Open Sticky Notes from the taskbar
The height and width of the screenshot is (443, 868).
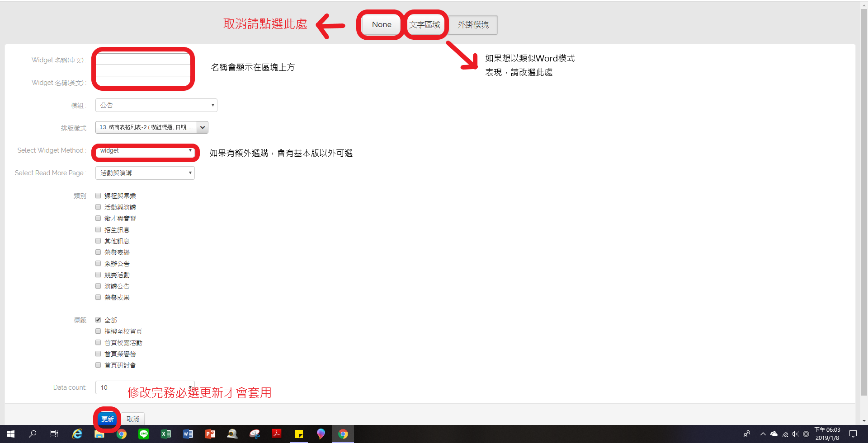(299, 434)
